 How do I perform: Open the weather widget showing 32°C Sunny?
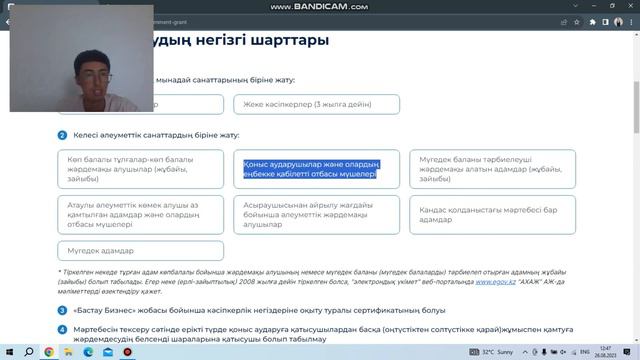tap(491, 352)
